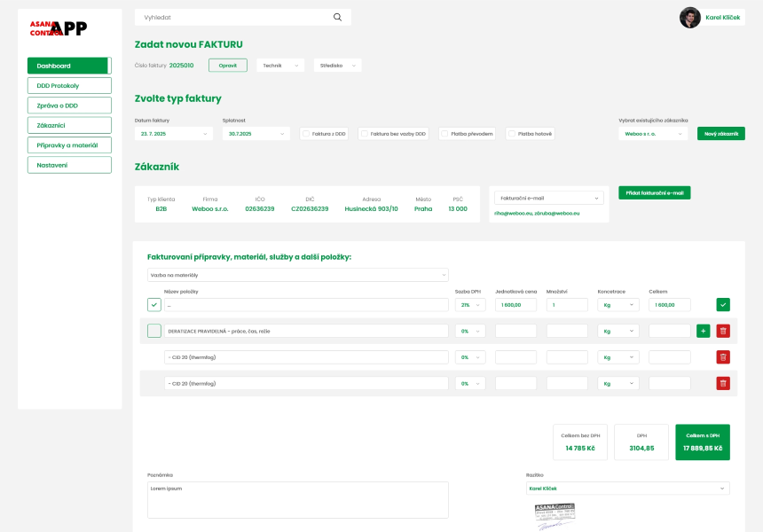This screenshot has width=763, height=532.
Task: Open DDD Protokoly in the sidebar
Action: pyautogui.click(x=69, y=85)
